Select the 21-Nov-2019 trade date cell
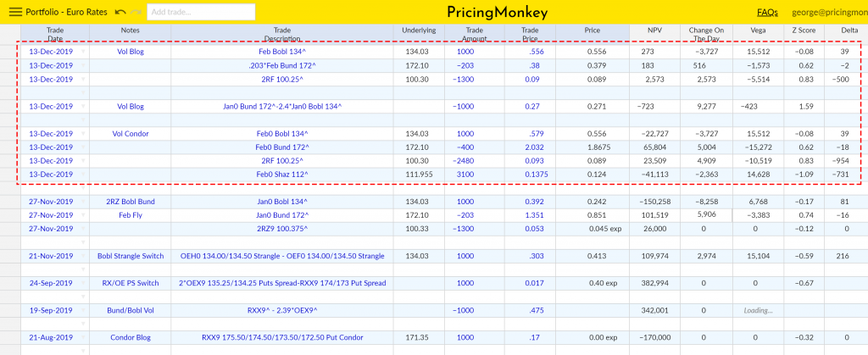 tap(55, 256)
